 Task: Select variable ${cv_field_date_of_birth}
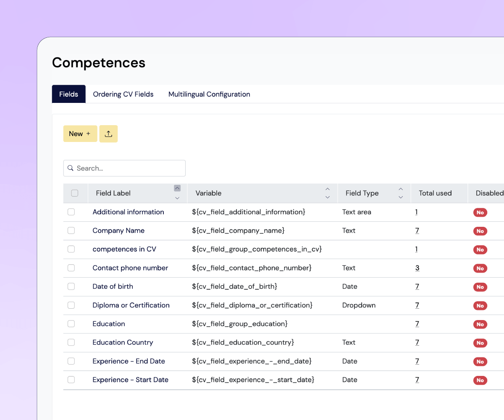(234, 286)
